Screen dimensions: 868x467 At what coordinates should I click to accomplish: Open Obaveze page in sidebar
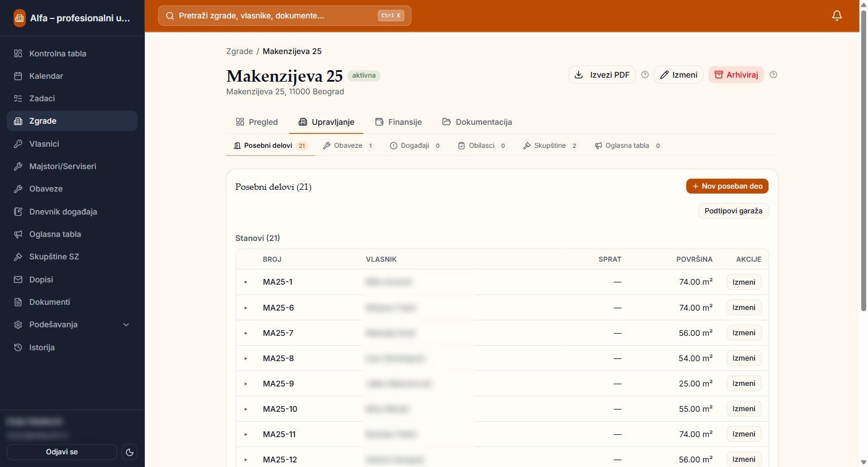(72, 189)
